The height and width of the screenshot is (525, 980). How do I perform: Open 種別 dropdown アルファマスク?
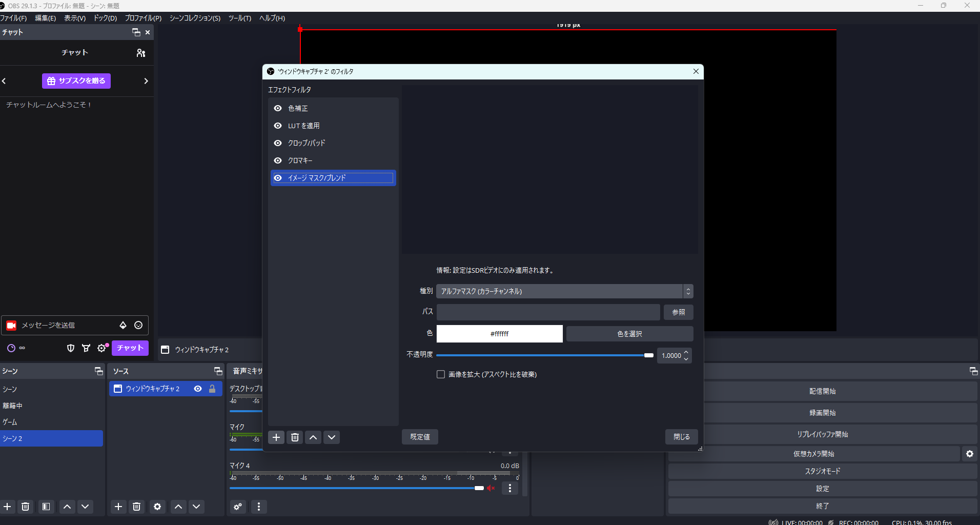[x=565, y=291]
